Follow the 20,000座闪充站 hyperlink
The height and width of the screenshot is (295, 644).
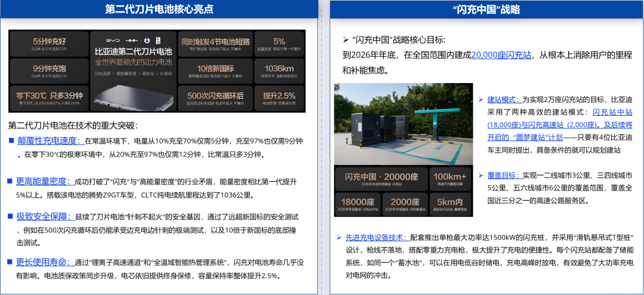click(x=501, y=55)
